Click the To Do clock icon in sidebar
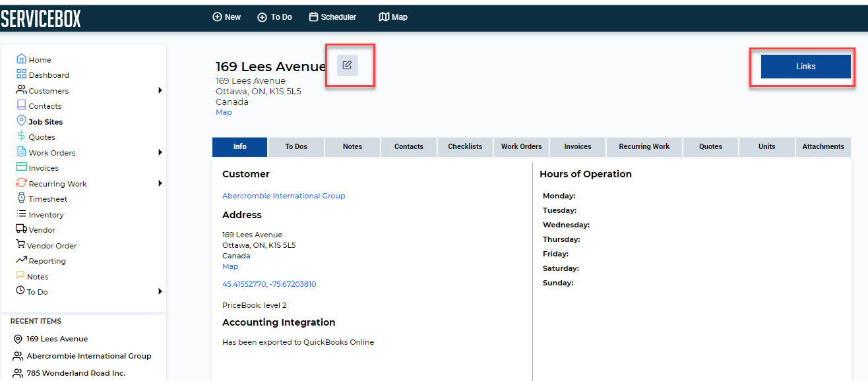This screenshot has height=381, width=868. (20, 291)
